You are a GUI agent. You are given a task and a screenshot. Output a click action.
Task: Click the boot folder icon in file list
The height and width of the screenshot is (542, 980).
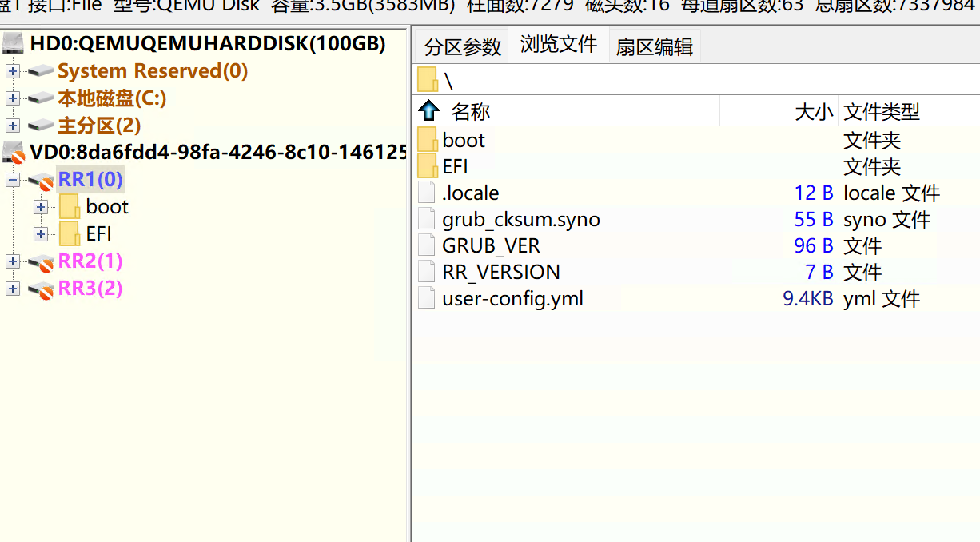(x=428, y=140)
